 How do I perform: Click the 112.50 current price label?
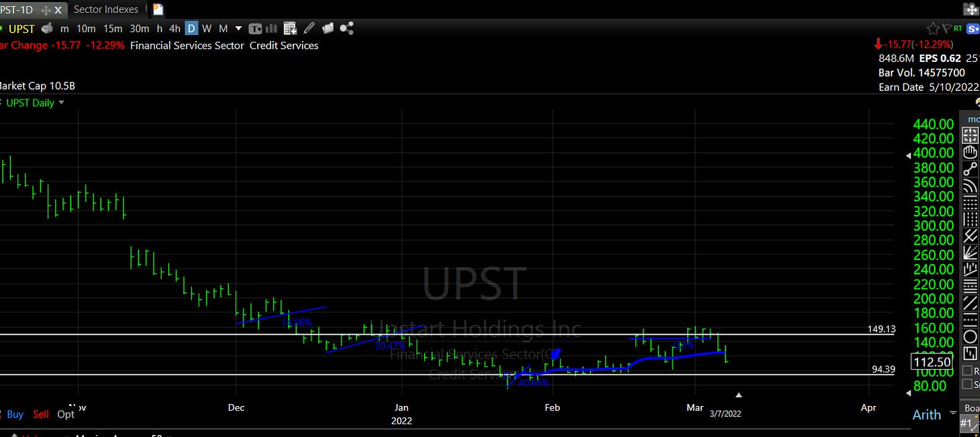point(932,362)
